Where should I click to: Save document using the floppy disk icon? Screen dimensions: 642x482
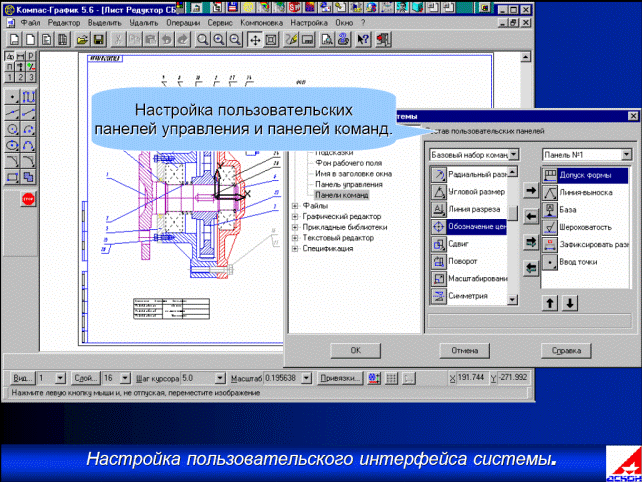99,40
